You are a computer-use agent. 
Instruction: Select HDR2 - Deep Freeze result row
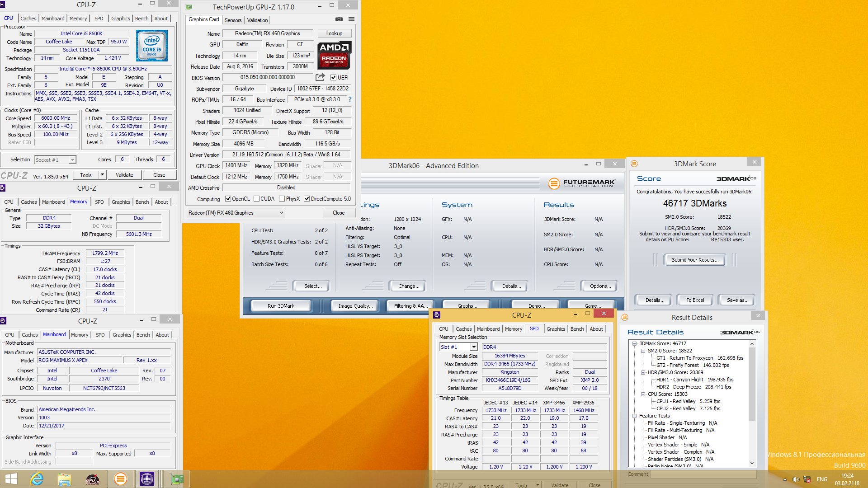click(x=693, y=387)
